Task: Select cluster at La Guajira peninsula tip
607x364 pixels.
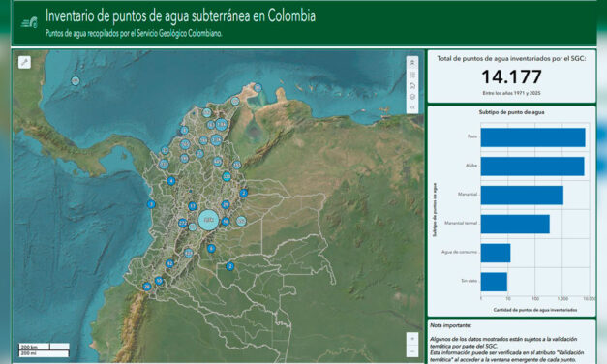Action: click(x=258, y=87)
